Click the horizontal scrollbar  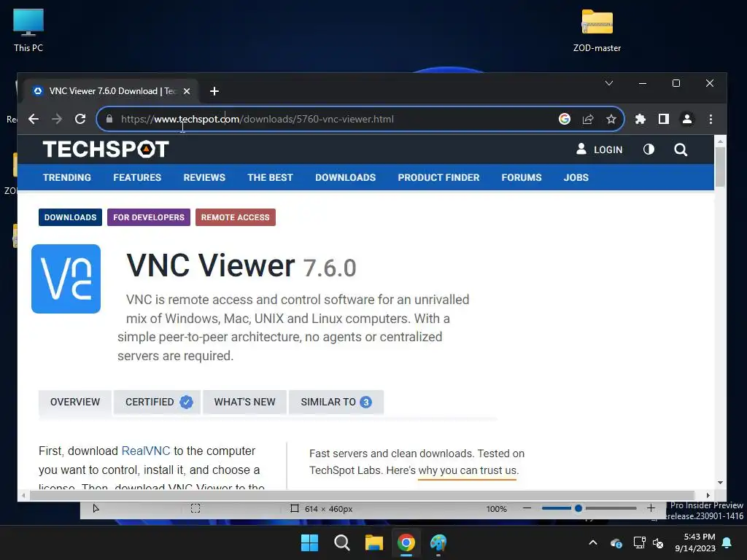pos(362,495)
